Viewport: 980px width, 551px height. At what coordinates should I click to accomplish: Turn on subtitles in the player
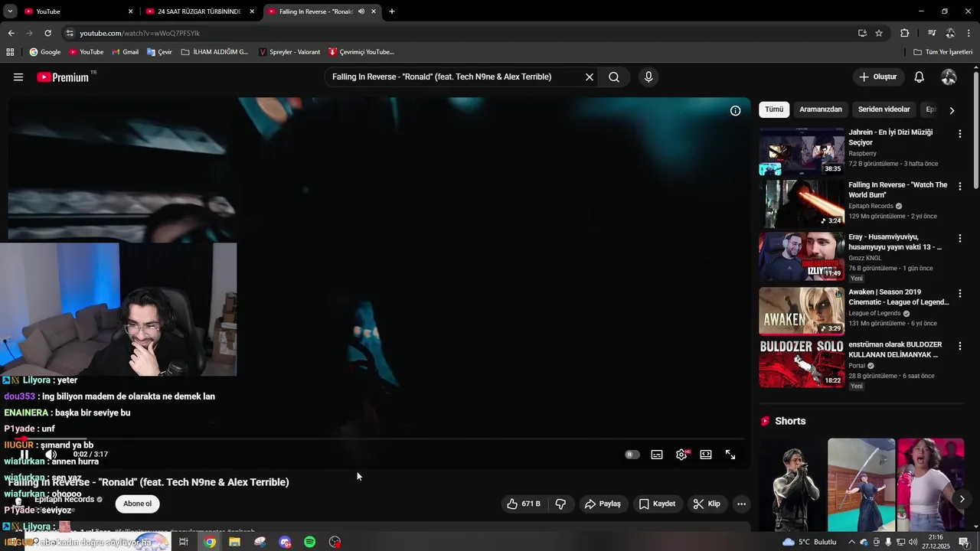[x=657, y=455]
